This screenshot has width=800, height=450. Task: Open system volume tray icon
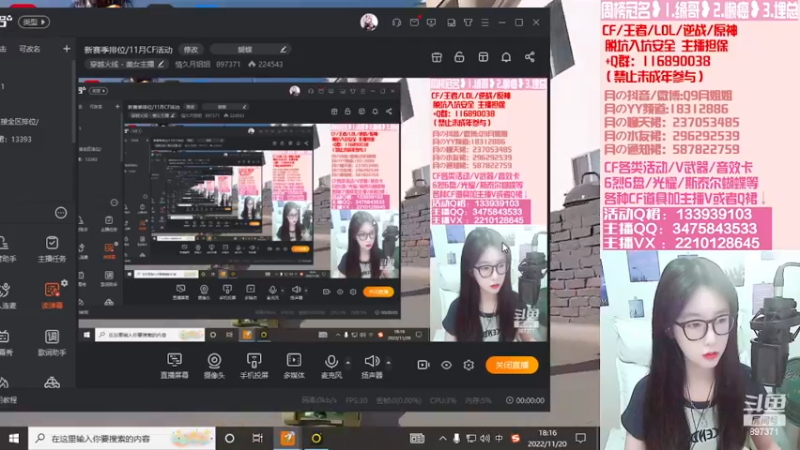pyautogui.click(x=485, y=438)
